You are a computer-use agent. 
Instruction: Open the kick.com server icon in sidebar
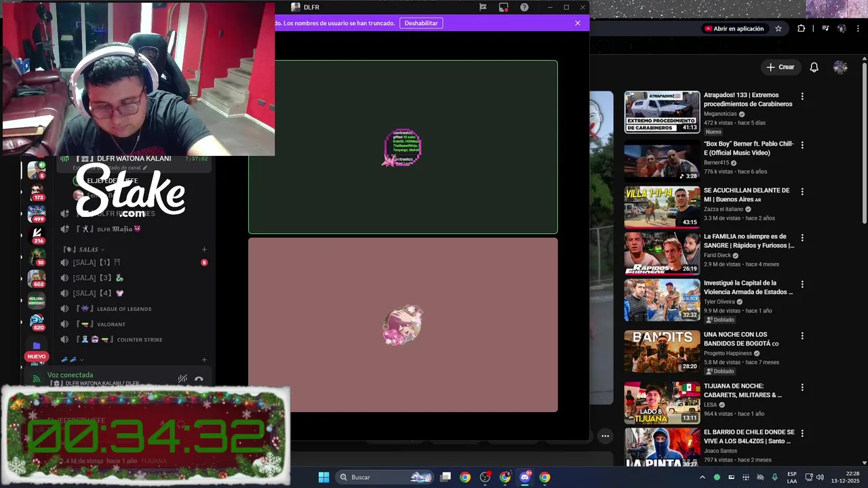tap(37, 300)
